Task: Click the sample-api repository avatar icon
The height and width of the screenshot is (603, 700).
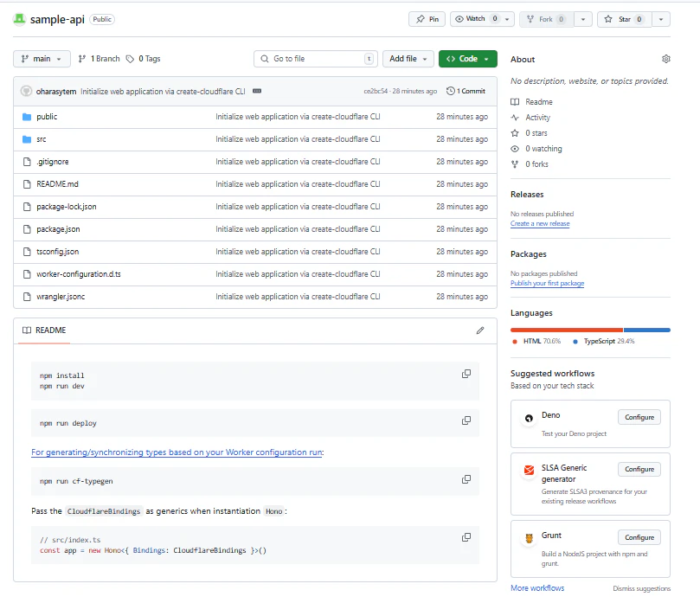Action: click(19, 19)
